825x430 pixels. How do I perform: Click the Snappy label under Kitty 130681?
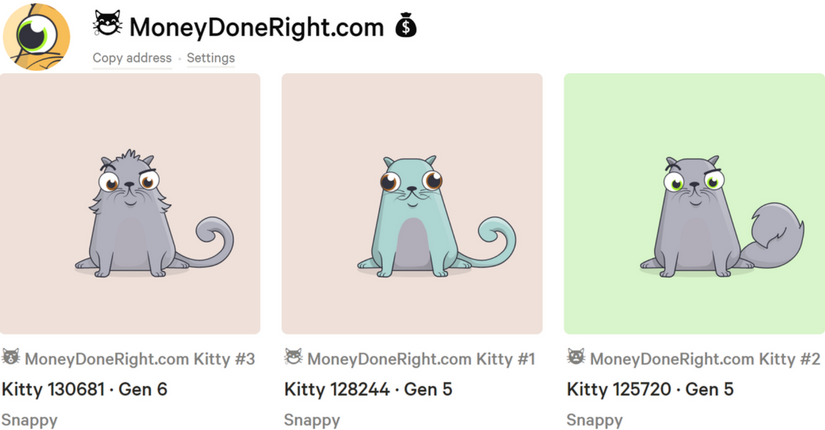29,421
